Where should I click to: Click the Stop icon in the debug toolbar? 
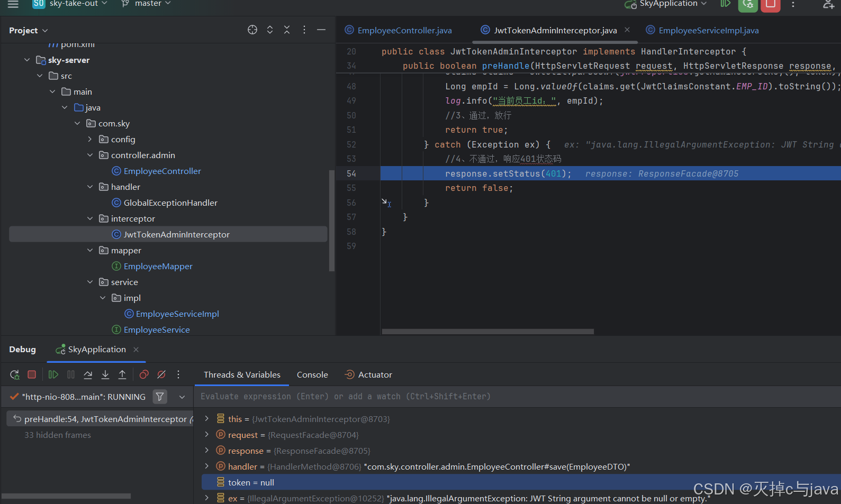32,374
